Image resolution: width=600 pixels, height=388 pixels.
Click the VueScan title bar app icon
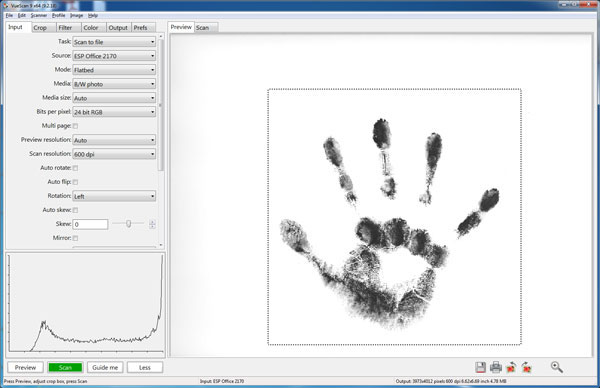pos(5,5)
